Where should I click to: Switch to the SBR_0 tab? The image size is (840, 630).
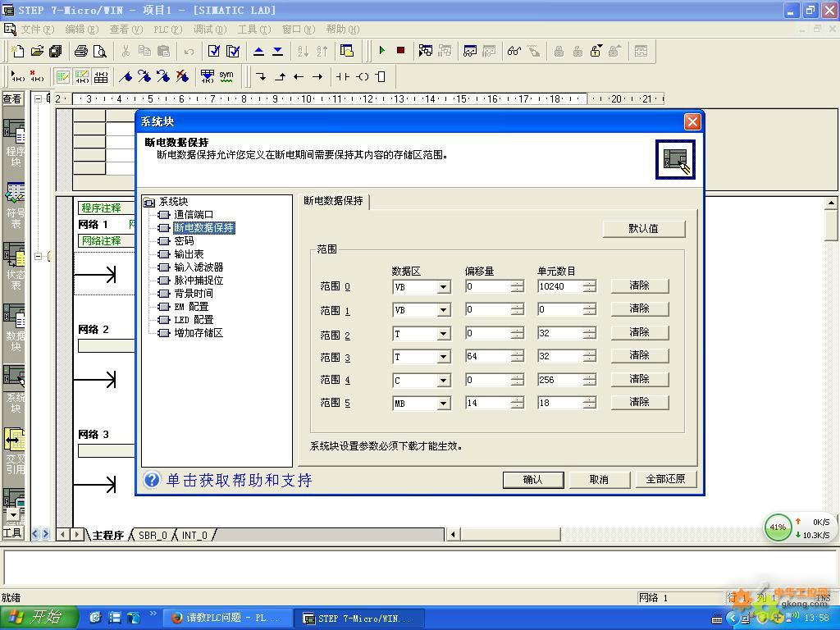pyautogui.click(x=153, y=535)
